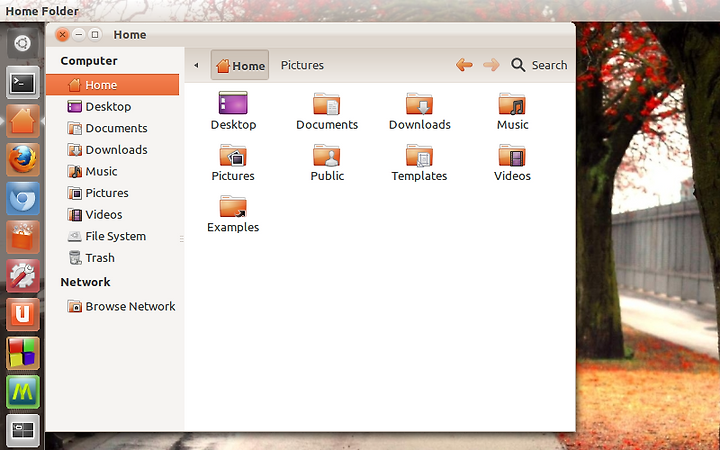The image size is (720, 450).
Task: Click the Network section heading
Action: pos(85,282)
